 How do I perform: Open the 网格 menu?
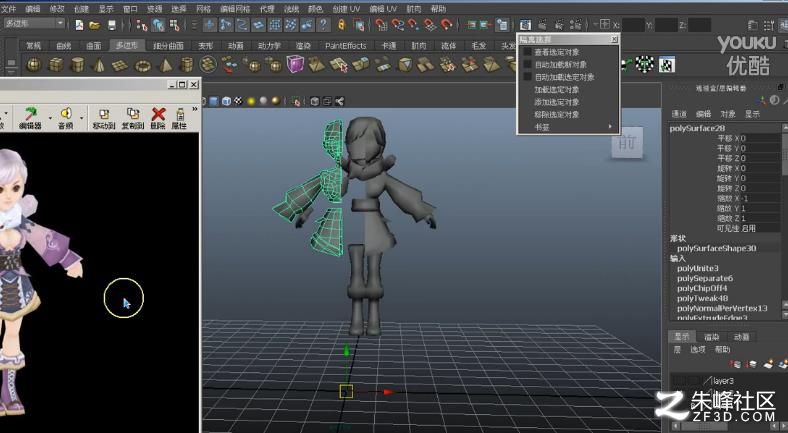pyautogui.click(x=204, y=9)
